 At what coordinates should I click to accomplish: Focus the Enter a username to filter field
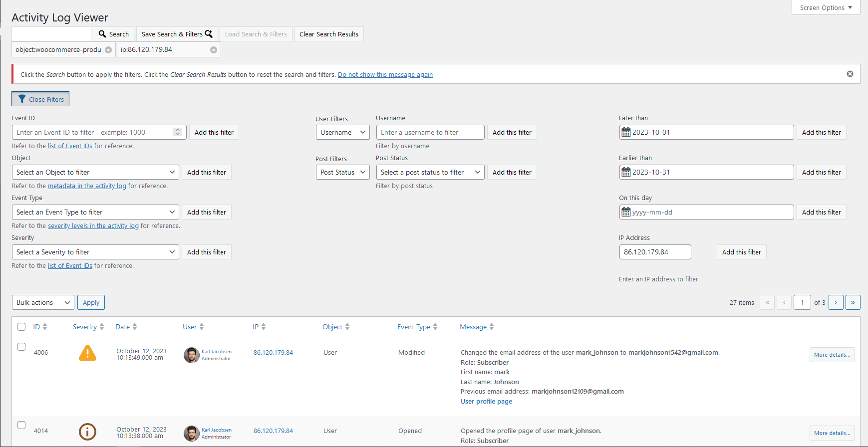click(430, 132)
